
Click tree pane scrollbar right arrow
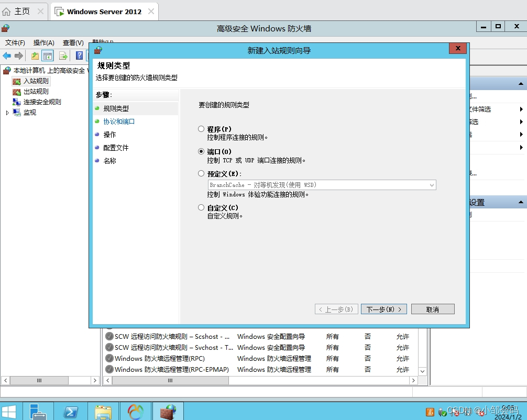95,380
